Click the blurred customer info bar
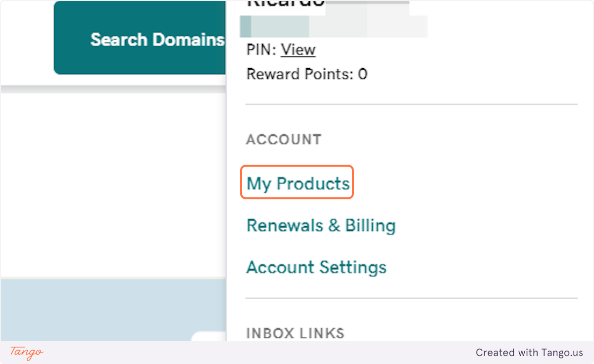This screenshot has width=594, height=364. point(334,27)
